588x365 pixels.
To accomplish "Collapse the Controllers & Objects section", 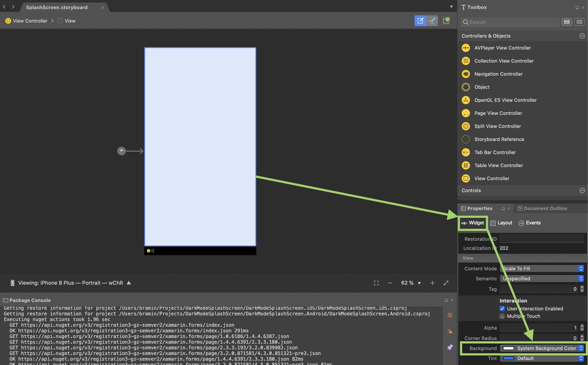I will pos(582,36).
